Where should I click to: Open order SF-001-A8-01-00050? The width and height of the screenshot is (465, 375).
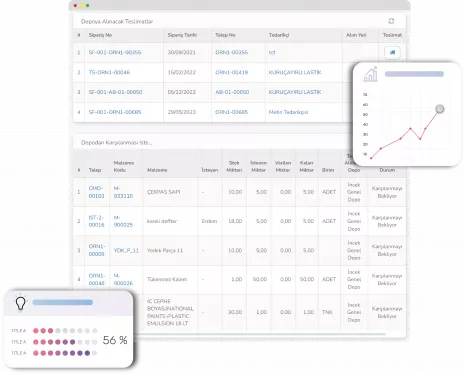coord(115,92)
